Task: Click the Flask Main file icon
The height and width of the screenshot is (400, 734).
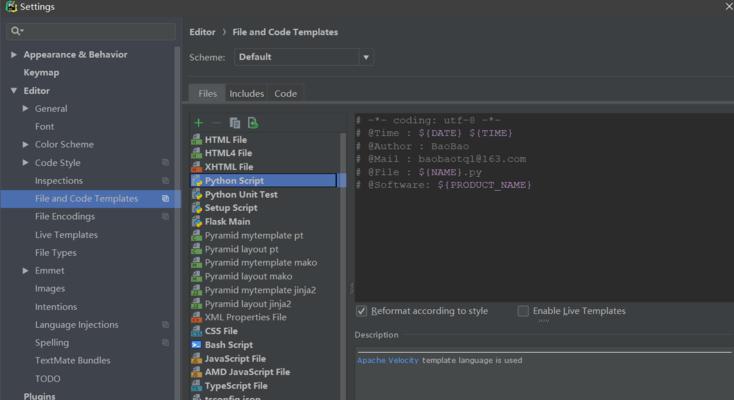Action: (197, 222)
